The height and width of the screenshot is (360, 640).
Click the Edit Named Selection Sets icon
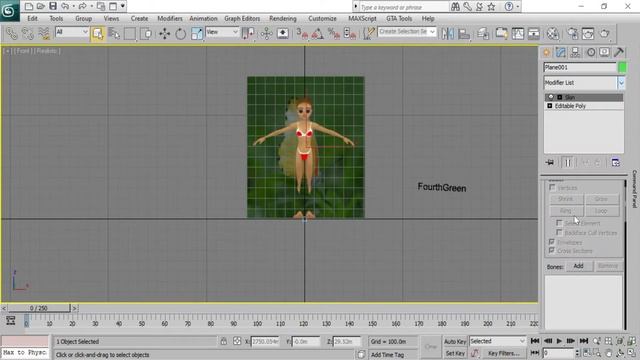coord(368,33)
